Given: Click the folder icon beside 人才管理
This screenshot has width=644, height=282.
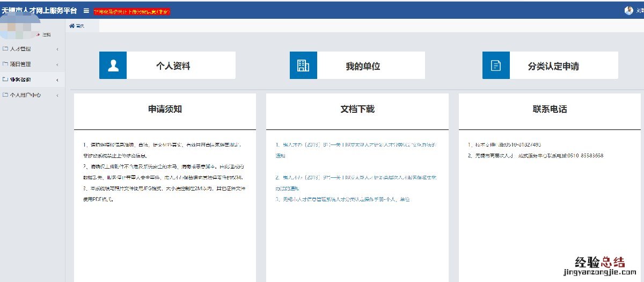Looking at the screenshot, I should point(5,49).
